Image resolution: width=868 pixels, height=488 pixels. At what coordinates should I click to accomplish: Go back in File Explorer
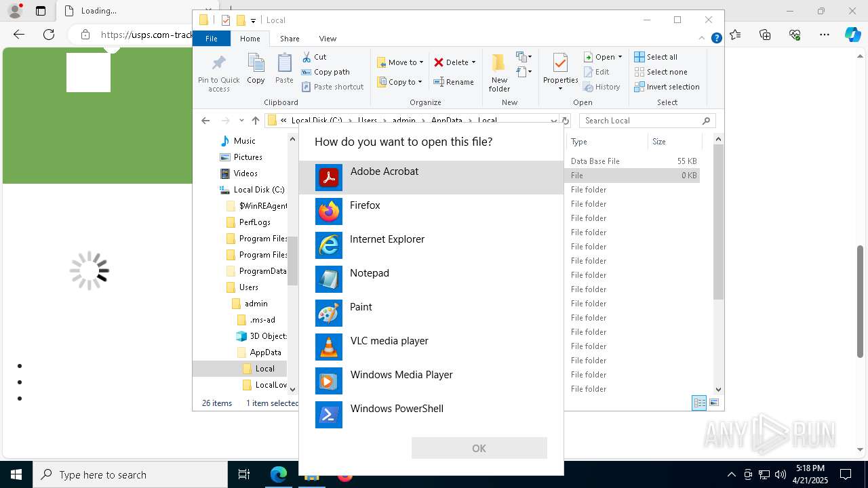click(205, 121)
